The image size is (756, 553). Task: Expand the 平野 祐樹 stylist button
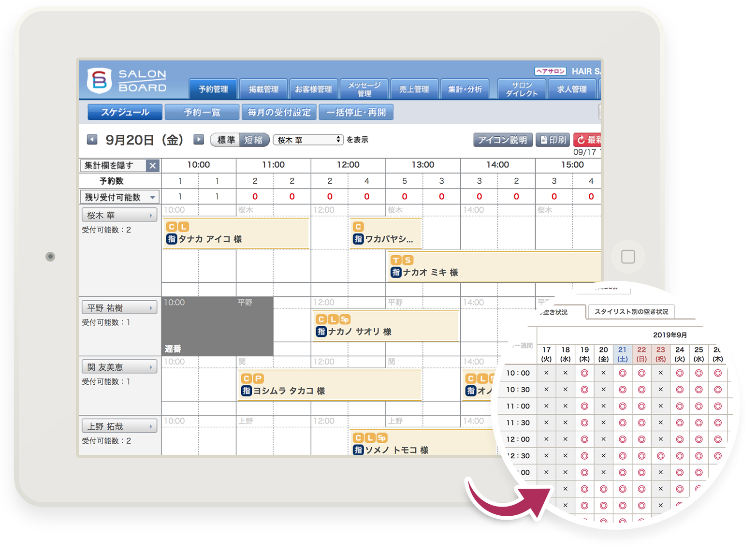point(119,307)
